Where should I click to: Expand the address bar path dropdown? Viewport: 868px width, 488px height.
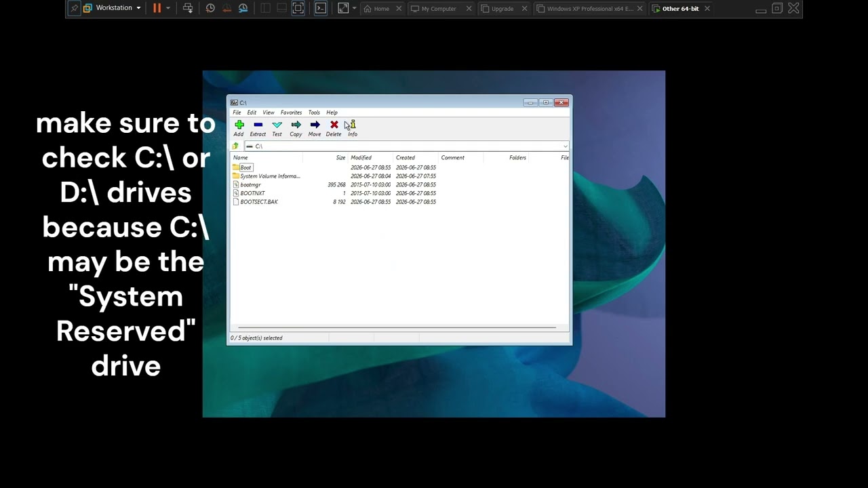pyautogui.click(x=565, y=146)
